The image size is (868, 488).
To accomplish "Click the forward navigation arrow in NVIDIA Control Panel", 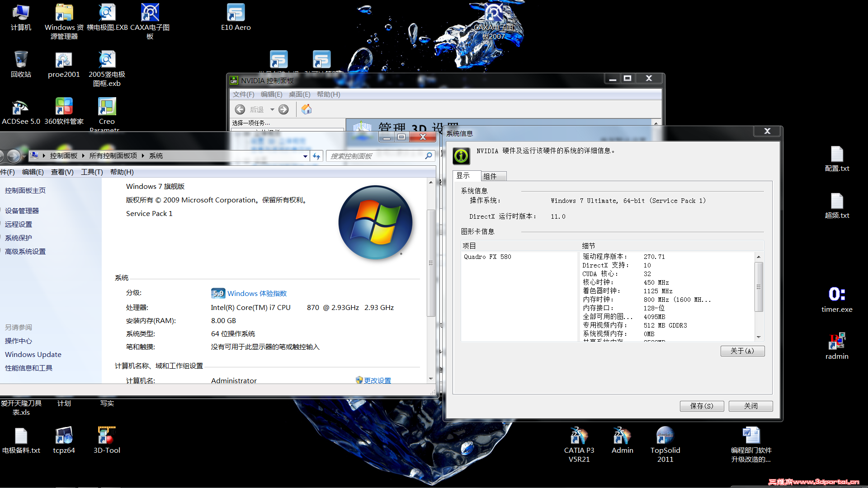I will (283, 109).
